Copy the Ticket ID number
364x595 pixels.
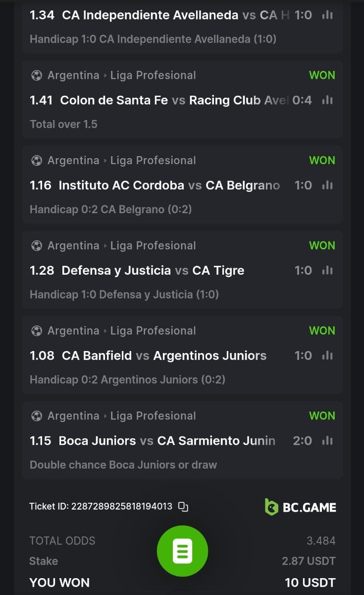(183, 507)
